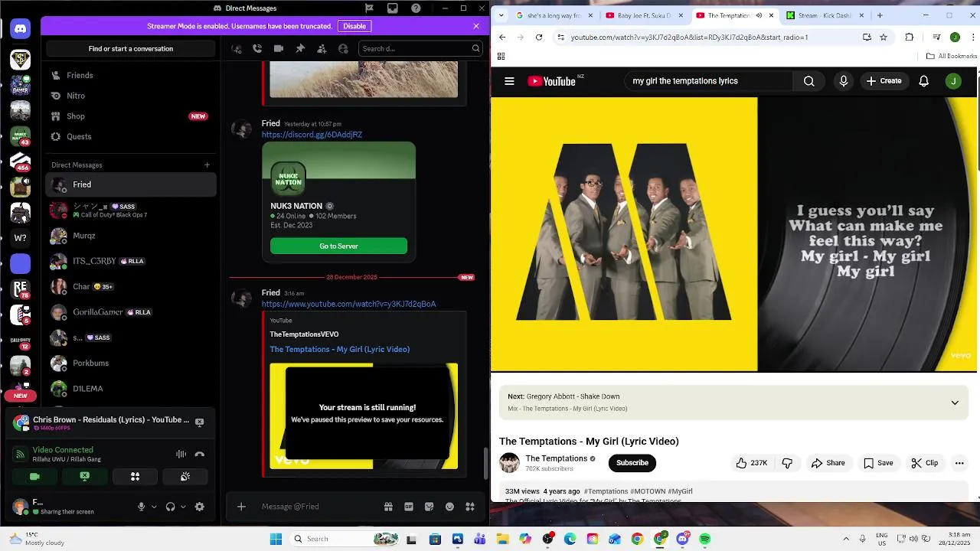Open YouTube notifications bell
Viewport: 980px width, 551px height.
(x=924, y=81)
